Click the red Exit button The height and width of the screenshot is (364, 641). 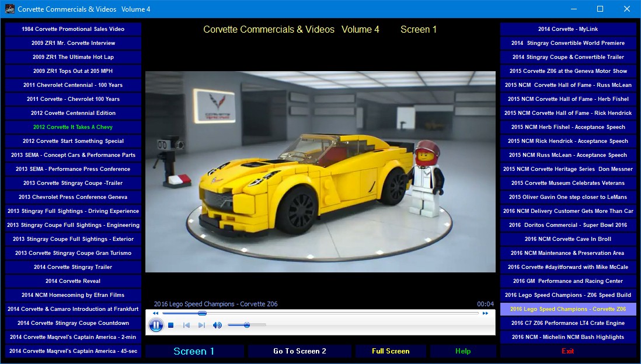click(x=568, y=351)
